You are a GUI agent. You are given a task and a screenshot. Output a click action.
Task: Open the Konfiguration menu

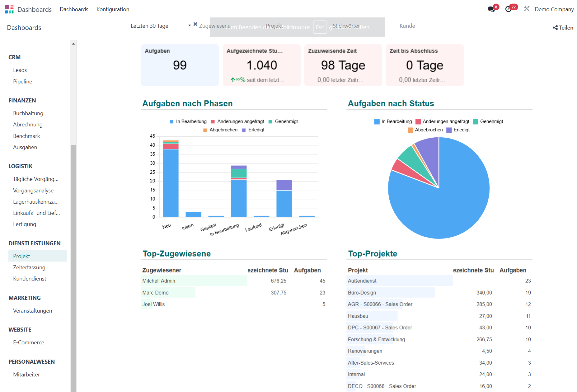[x=113, y=9]
